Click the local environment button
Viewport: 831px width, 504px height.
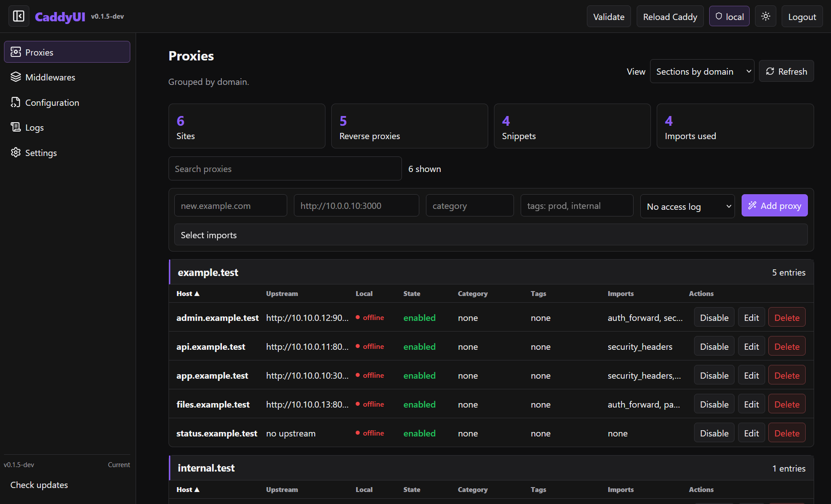pyautogui.click(x=729, y=16)
